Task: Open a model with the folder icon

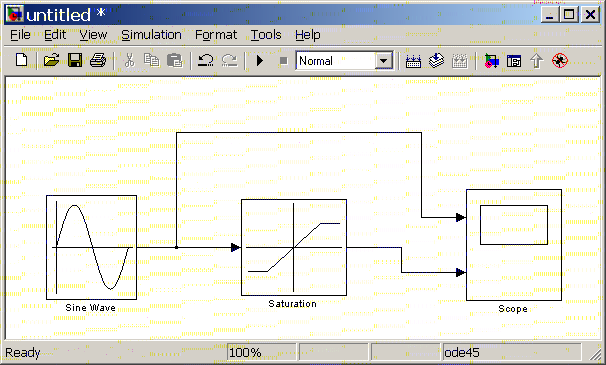Action: [x=51, y=61]
